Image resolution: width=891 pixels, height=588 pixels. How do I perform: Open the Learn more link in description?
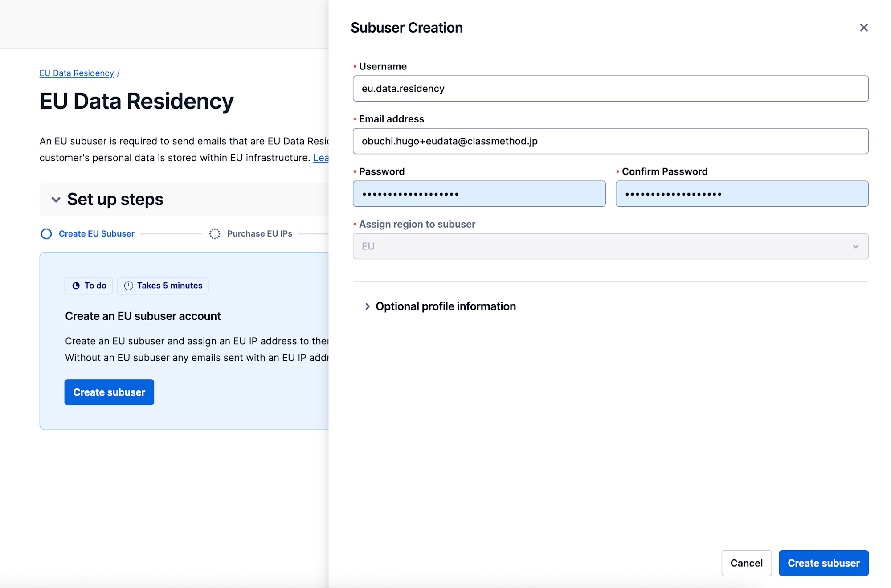321,158
